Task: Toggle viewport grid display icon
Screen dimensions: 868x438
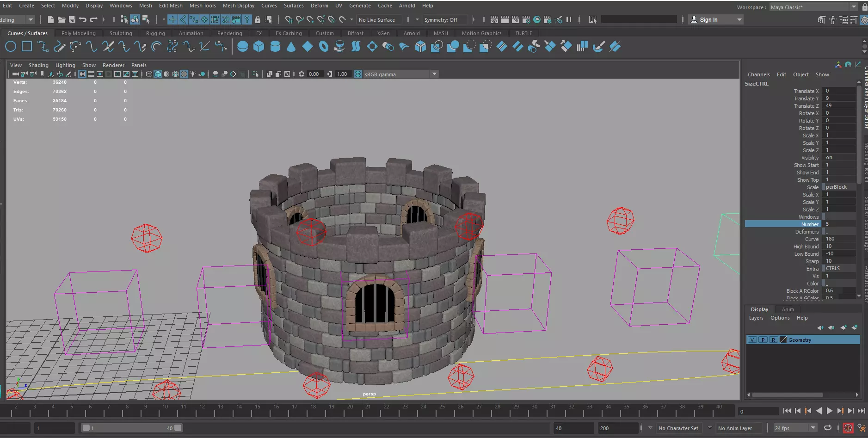Action: [x=82, y=74]
